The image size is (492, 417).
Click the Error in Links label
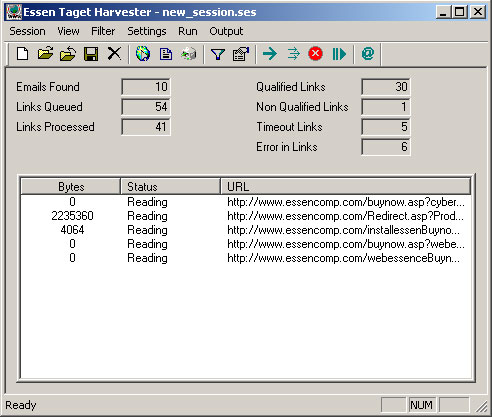point(287,147)
